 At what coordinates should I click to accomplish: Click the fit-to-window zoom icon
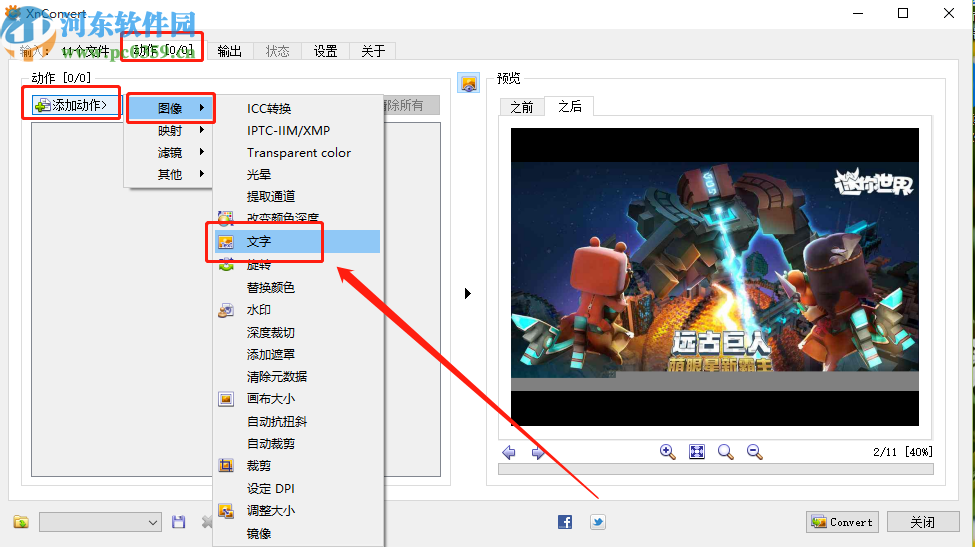[697, 452]
